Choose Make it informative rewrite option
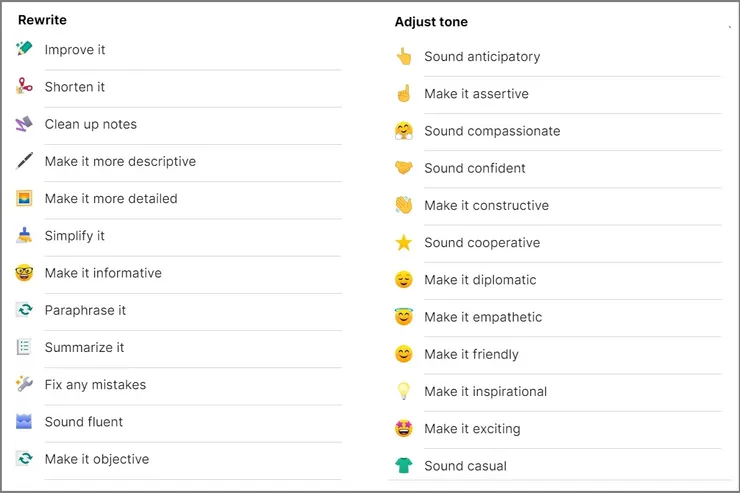Viewport: 740px width, 493px height. click(103, 273)
